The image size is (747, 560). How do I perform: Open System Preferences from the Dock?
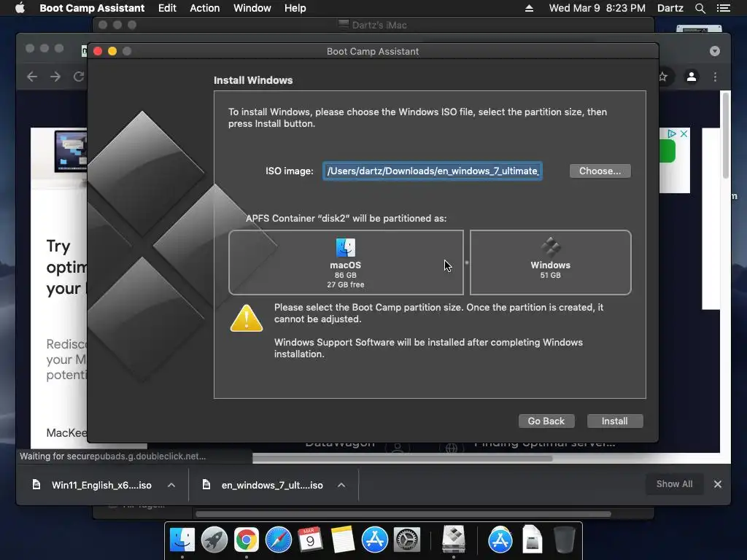point(406,540)
